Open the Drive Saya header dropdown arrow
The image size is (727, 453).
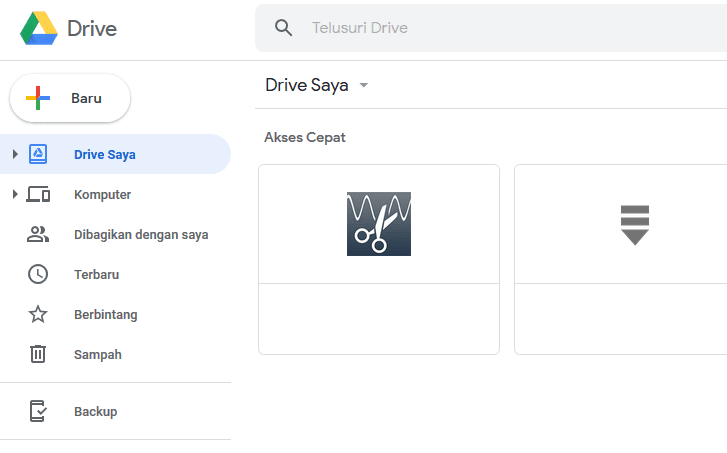[x=364, y=85]
